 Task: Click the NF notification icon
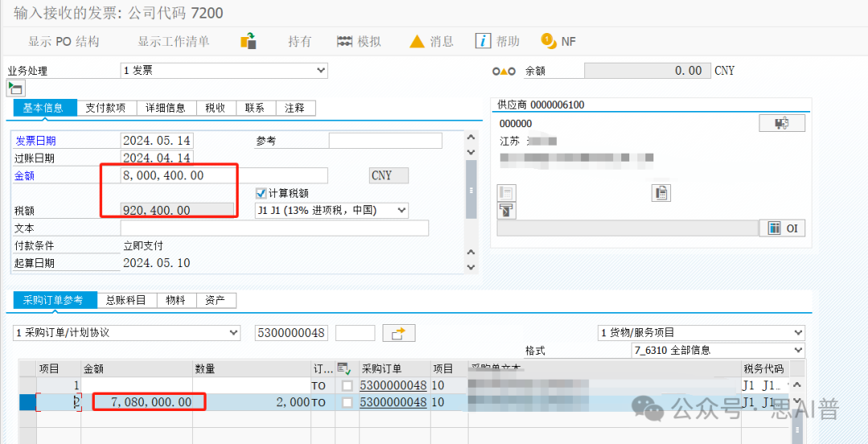549,41
